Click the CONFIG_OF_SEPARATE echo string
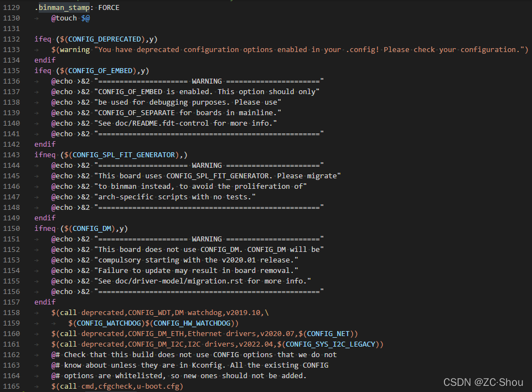The width and height of the screenshot is (532, 392). (188, 113)
